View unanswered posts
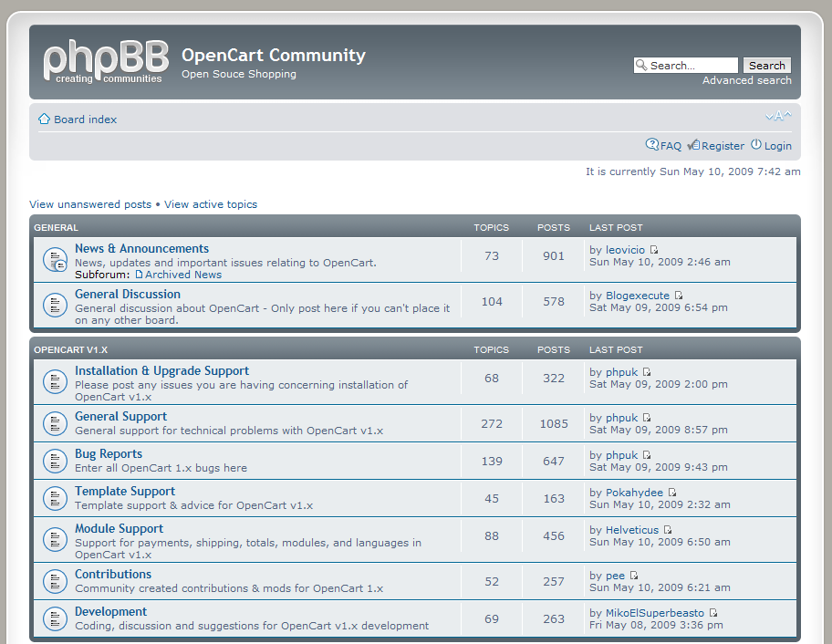Screen dimensions: 832x644 [x=90, y=204]
